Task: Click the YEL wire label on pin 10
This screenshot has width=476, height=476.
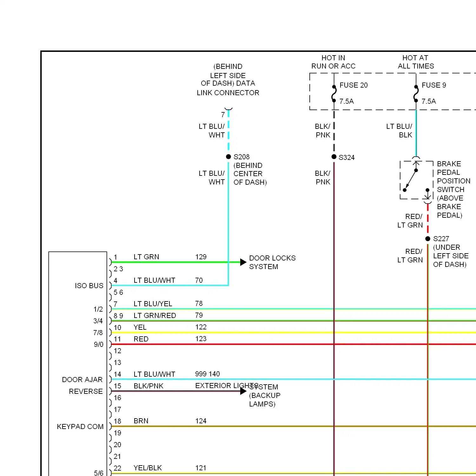Action: 140,327
